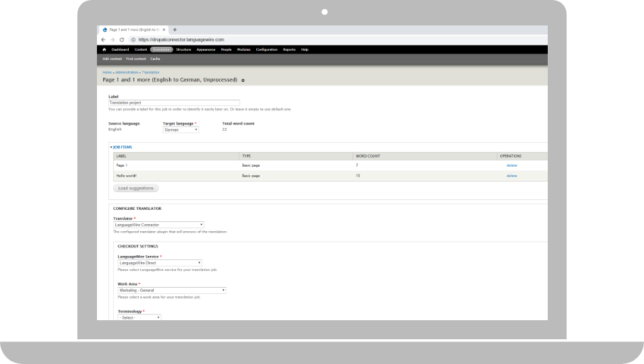The width and height of the screenshot is (644, 364).
Task: Open the Structure admin menu
Action: coord(183,49)
